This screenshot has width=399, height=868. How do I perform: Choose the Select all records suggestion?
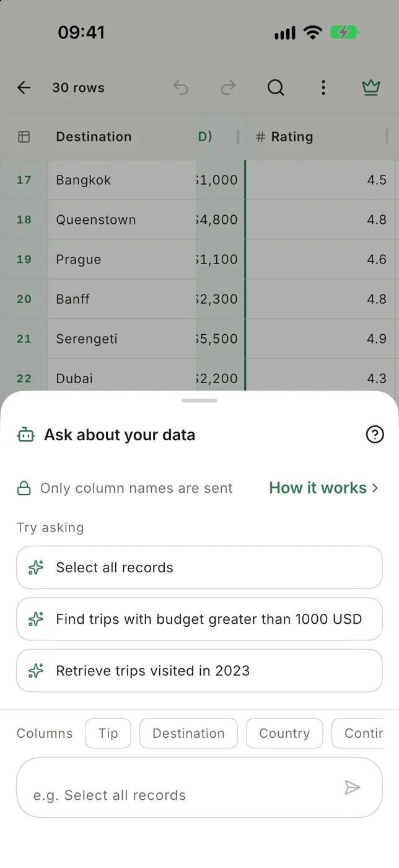tap(199, 567)
